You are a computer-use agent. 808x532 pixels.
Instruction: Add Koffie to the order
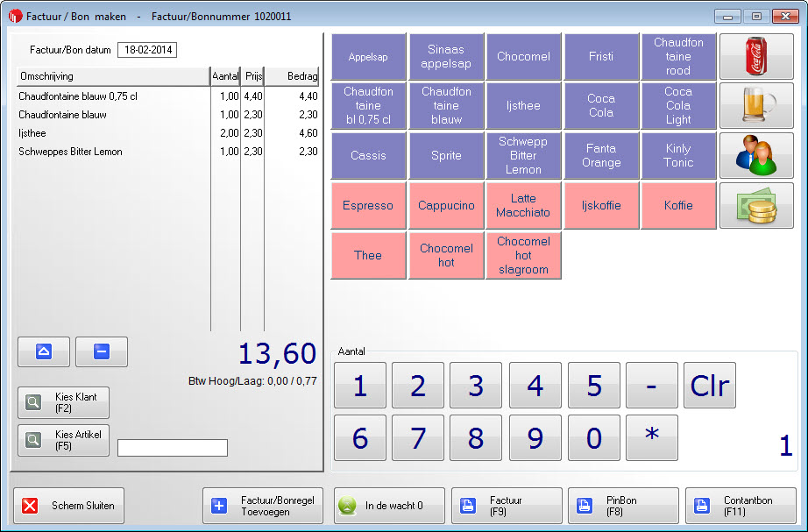pyautogui.click(x=678, y=205)
